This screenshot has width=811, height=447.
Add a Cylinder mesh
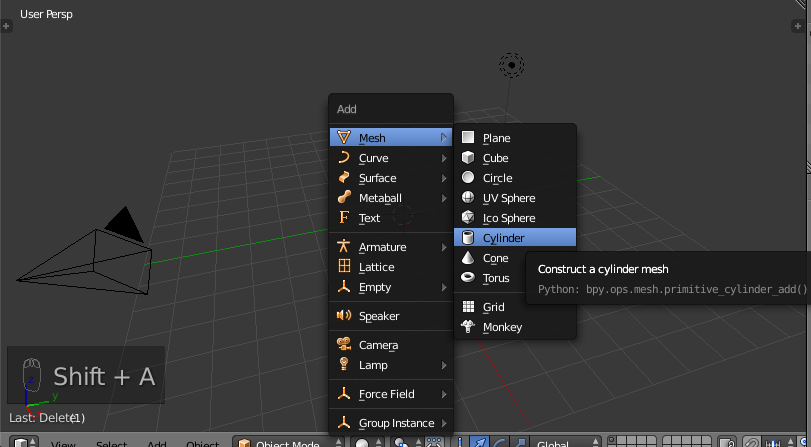515,237
